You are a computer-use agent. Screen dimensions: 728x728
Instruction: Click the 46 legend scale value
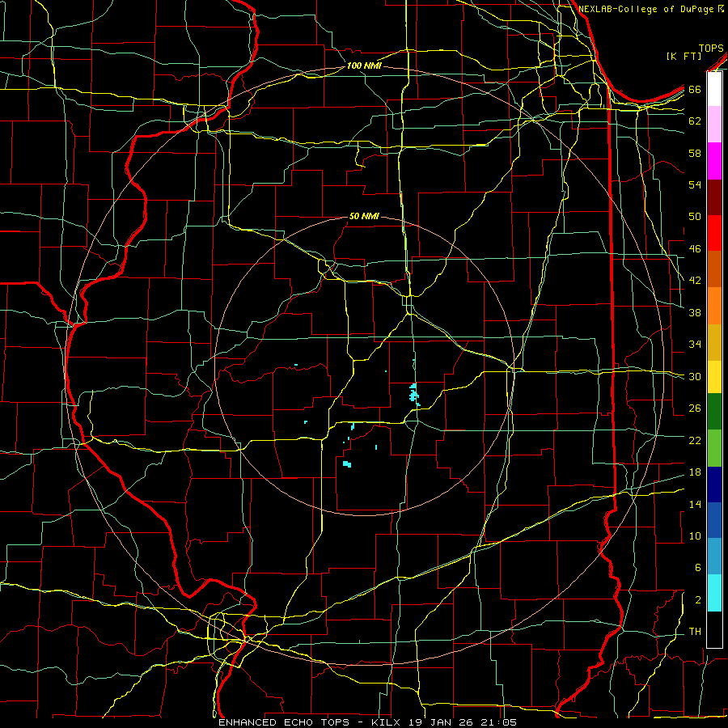695,249
